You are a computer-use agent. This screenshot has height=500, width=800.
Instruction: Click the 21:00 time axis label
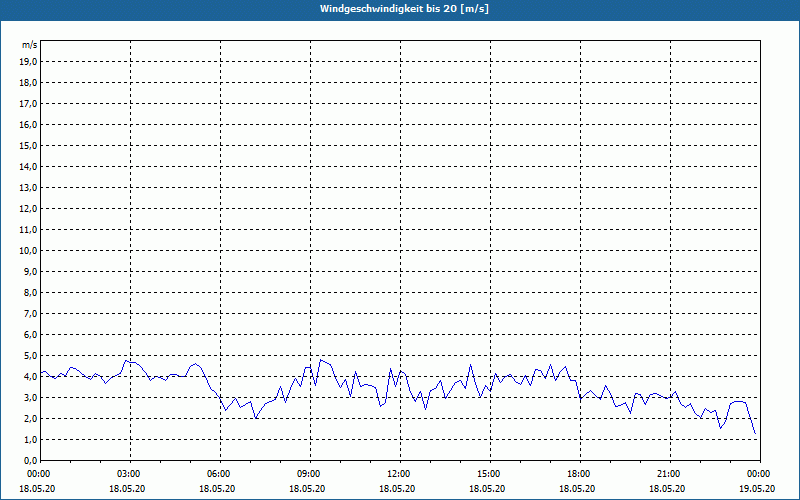[670, 474]
